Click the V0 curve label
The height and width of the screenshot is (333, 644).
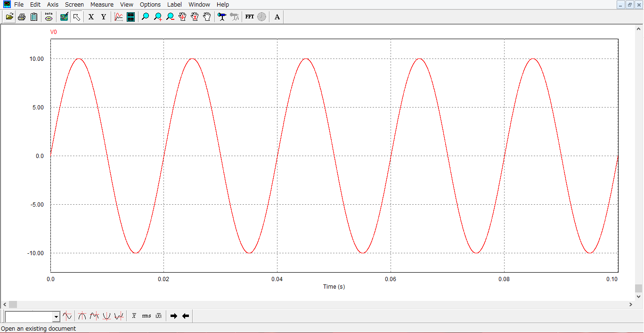tap(54, 32)
